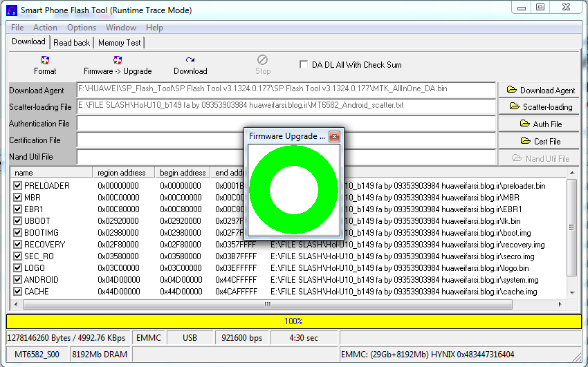
Task: Close the Firmware Upgrade popup
Action: (334, 136)
